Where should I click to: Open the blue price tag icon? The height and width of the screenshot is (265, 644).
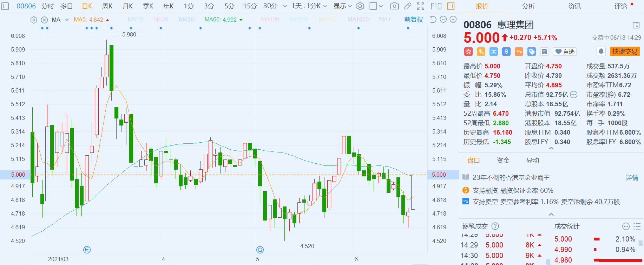532,52
